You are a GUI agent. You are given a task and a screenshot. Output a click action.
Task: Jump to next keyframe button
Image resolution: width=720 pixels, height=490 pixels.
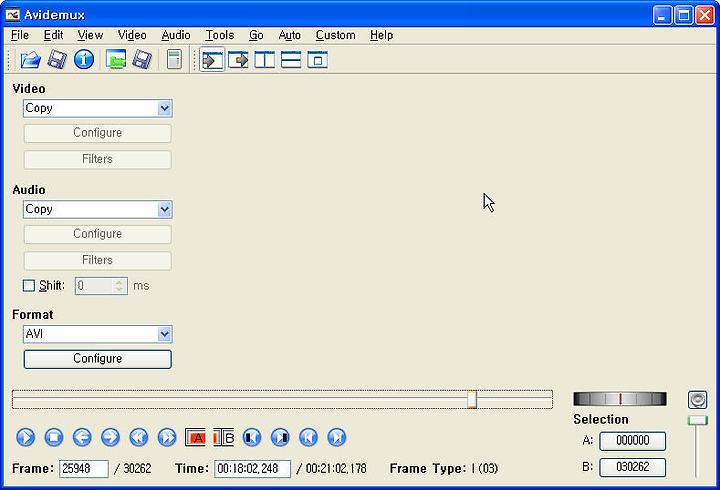pos(167,437)
